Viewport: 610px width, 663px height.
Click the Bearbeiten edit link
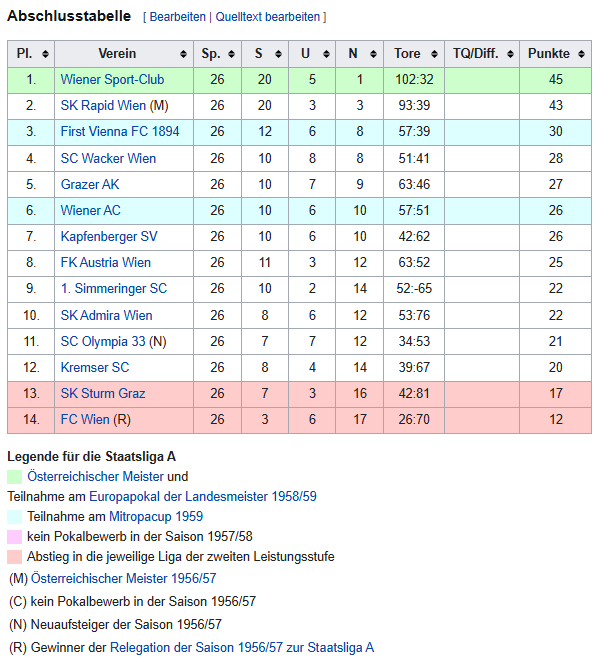(178, 17)
